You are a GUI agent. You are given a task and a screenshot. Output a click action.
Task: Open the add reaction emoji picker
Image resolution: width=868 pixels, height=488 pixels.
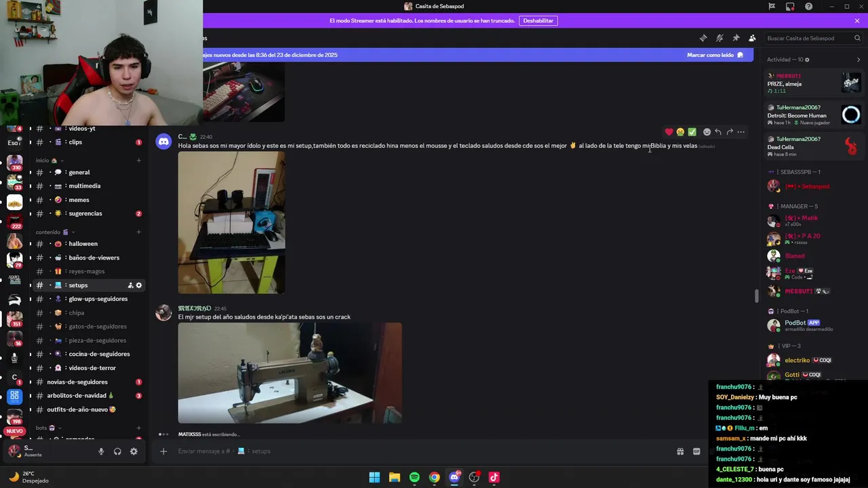pos(707,132)
